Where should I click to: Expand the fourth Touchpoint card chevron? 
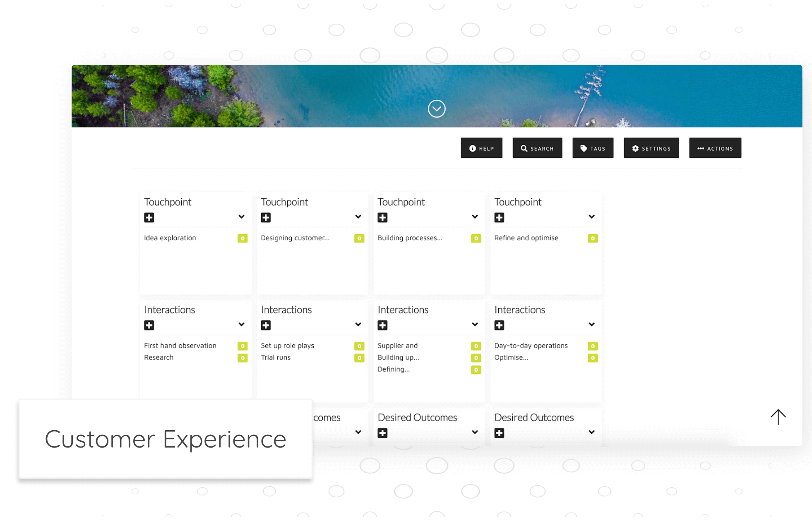(591, 217)
